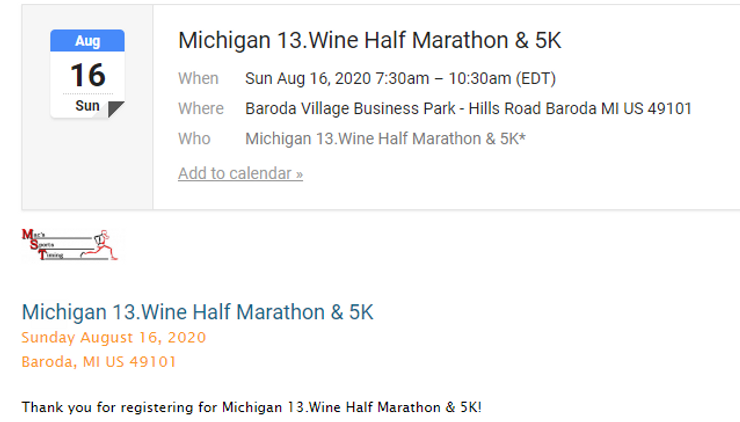740x422 pixels.
Task: Follow the Add to calendar link
Action: (240, 174)
